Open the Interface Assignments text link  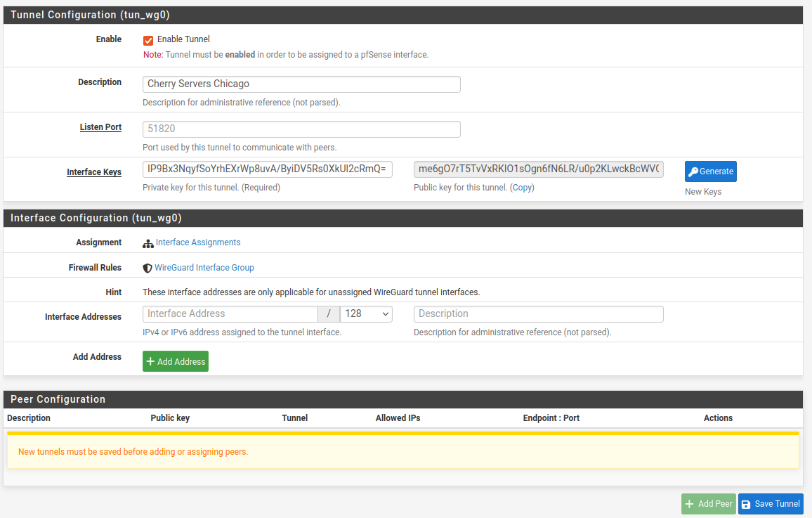[x=198, y=242]
